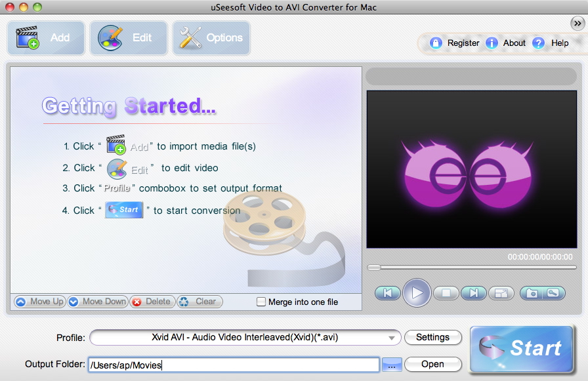
Task: Open the Profile format dropdown
Action: 245,338
